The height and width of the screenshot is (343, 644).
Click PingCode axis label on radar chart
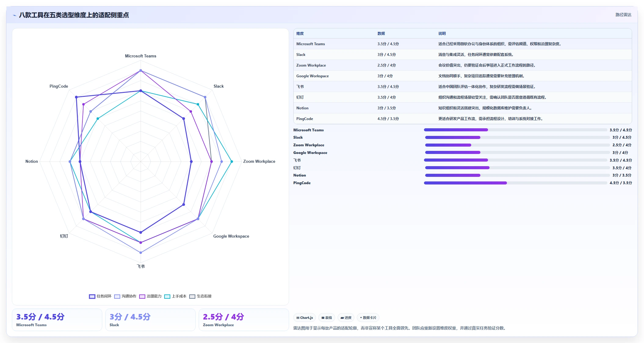click(59, 86)
